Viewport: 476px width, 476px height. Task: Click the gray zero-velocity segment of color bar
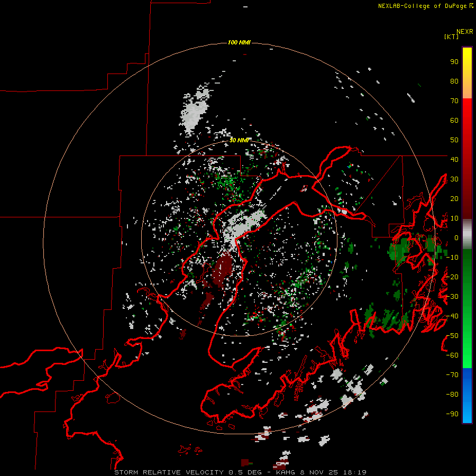467,234
